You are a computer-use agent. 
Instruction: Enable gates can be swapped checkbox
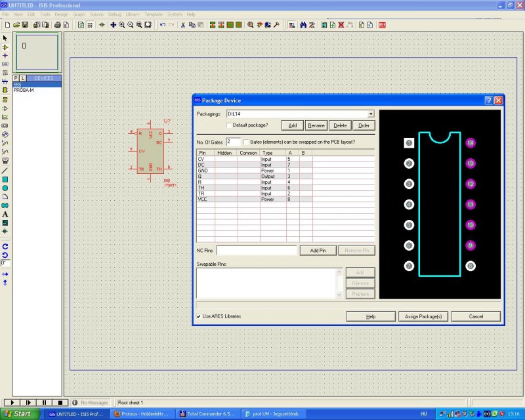(x=246, y=142)
